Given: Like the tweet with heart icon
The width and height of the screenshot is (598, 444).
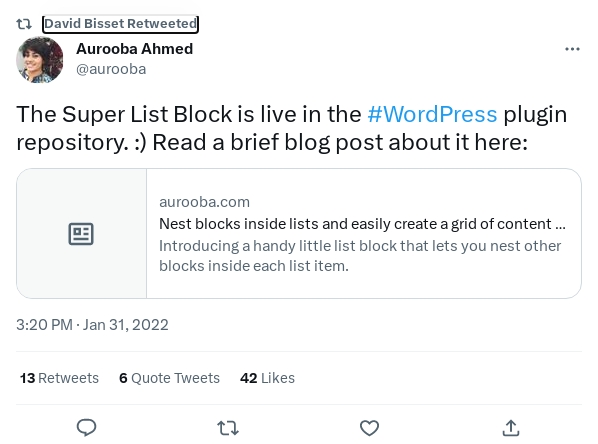Looking at the screenshot, I should coord(369,428).
